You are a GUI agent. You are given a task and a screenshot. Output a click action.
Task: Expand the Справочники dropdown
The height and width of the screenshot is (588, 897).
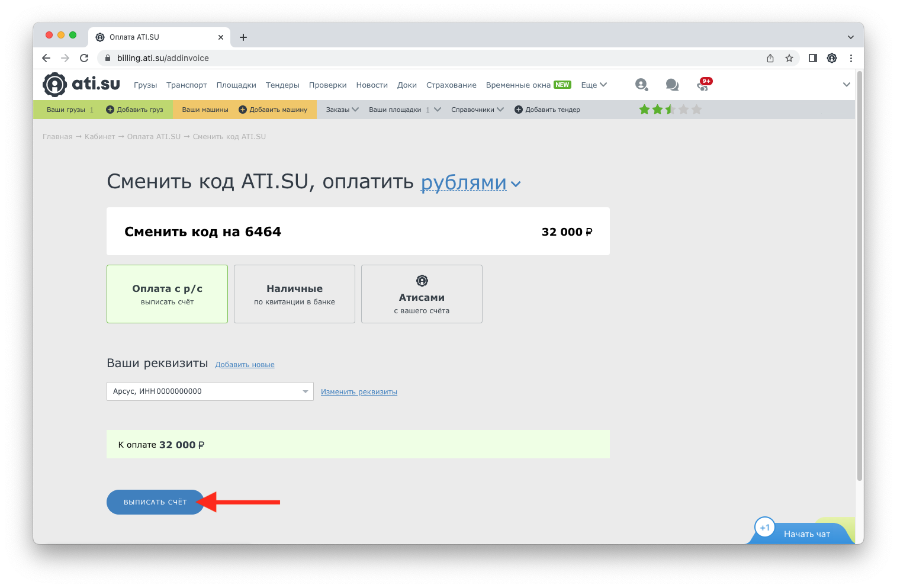[x=477, y=110]
